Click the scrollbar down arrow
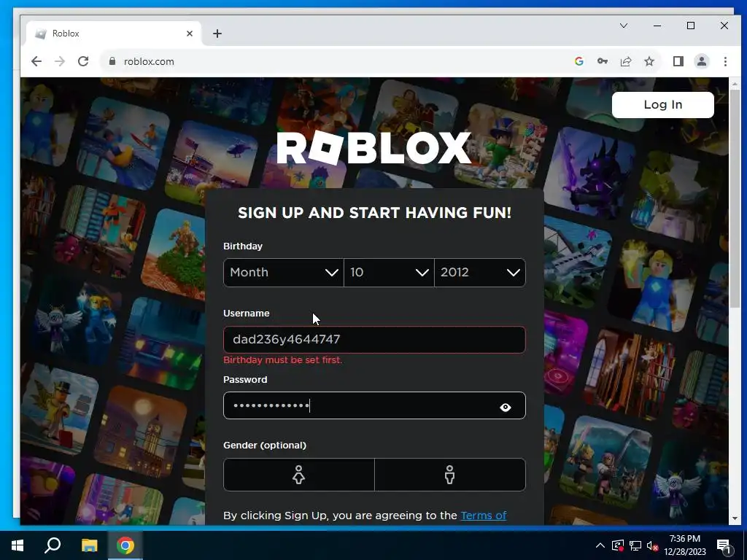The height and width of the screenshot is (560, 747). coord(735,518)
